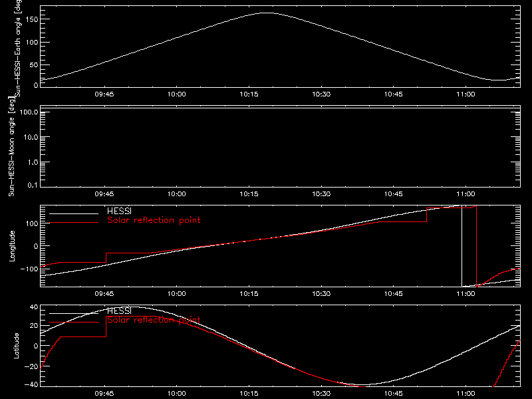Click white HESSI legend line in Longitude plot
Viewport: 532px width, 399px height.
tap(74, 213)
